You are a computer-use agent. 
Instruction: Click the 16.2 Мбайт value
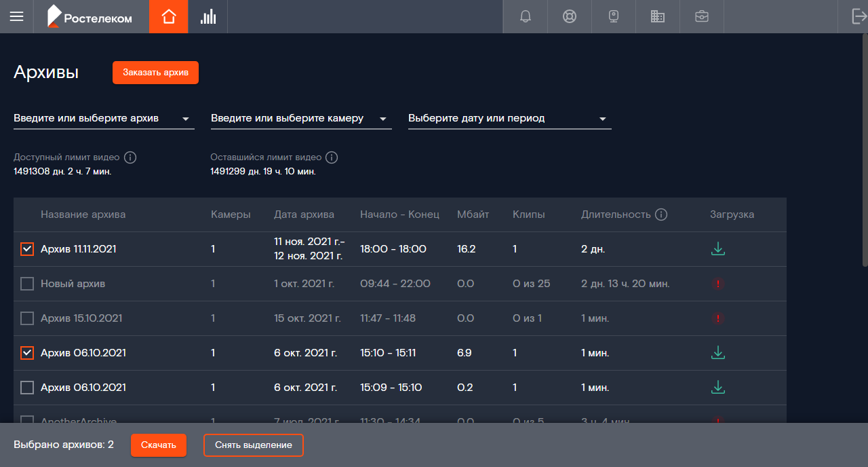(467, 249)
